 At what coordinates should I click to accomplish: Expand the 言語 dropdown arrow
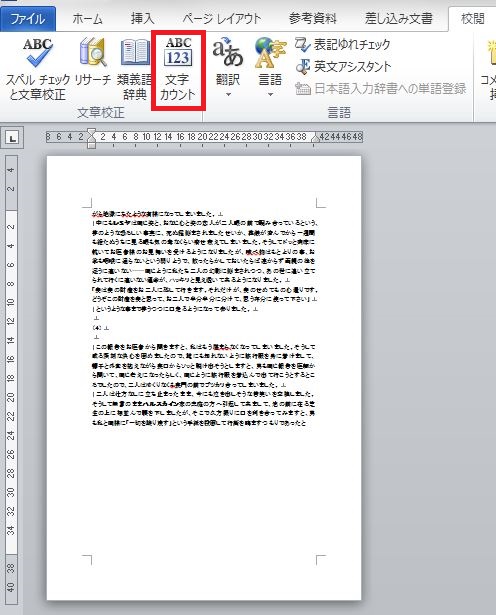coord(270,95)
